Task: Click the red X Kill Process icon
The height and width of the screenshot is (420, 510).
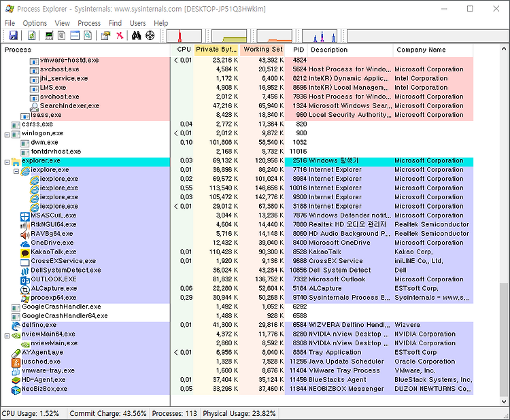Action: coord(120,35)
